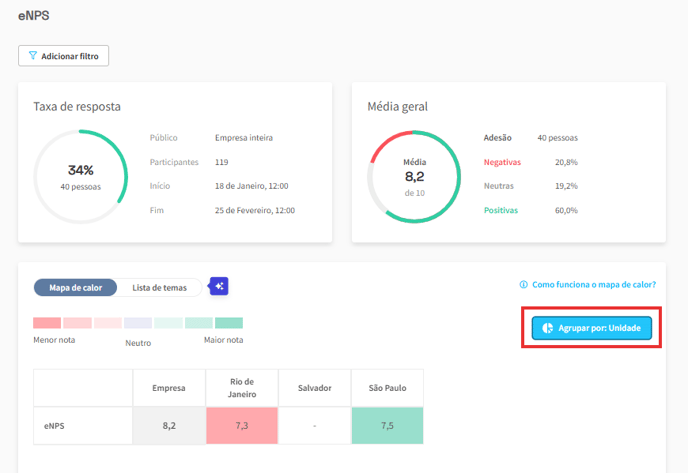Select the São Paulo 7,5 cell

[387, 425]
